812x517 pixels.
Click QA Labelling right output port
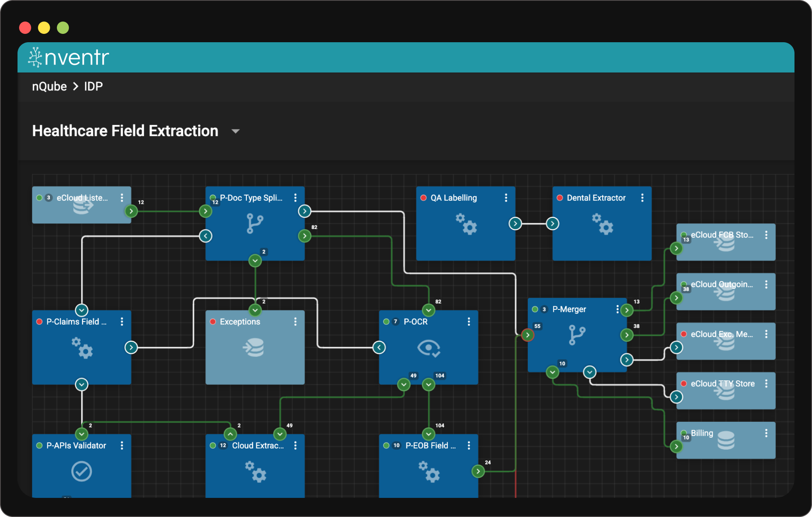(x=515, y=223)
